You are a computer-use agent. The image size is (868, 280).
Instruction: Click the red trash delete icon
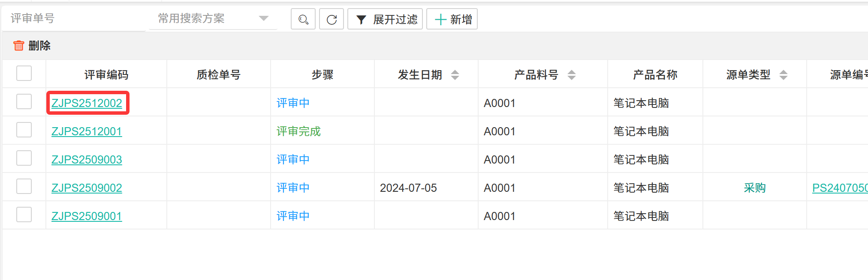18,45
